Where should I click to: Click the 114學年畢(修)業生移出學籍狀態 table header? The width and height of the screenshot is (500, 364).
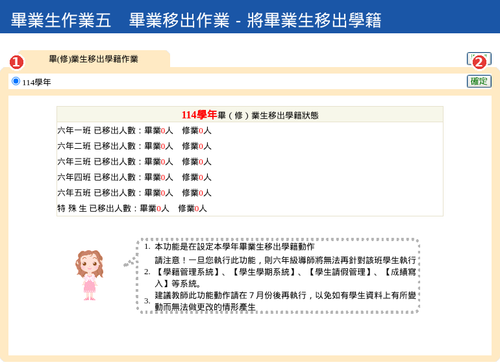click(250, 115)
